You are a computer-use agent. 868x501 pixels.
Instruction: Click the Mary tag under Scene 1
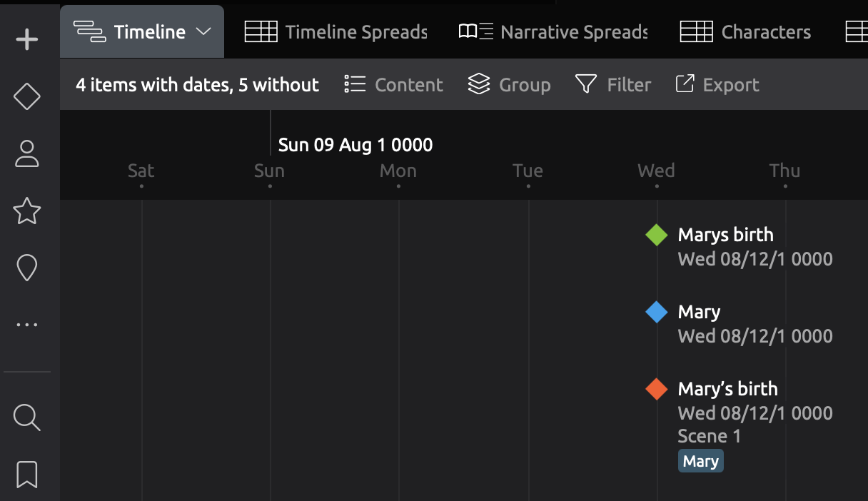700,461
